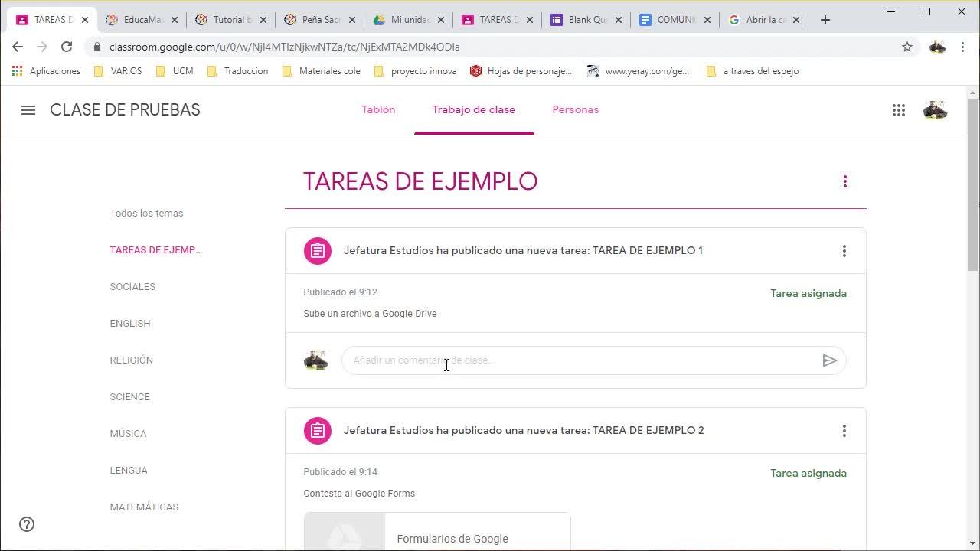
Task: Close the first TAREAS tab
Action: click(x=85, y=20)
